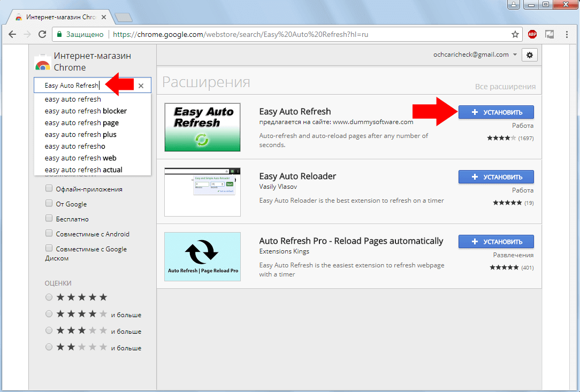This screenshot has height=392, width=580.
Task: Click www.dummysoftware.com site text
Action: [373, 122]
